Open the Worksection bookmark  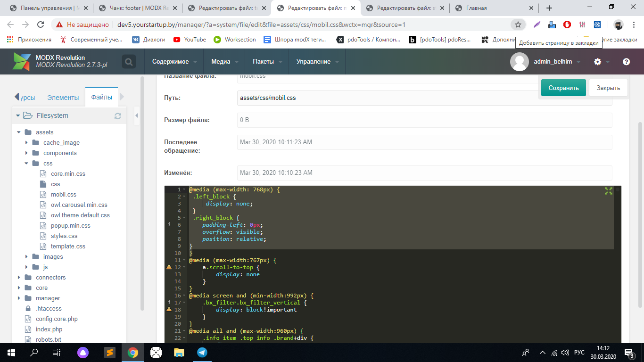235,40
